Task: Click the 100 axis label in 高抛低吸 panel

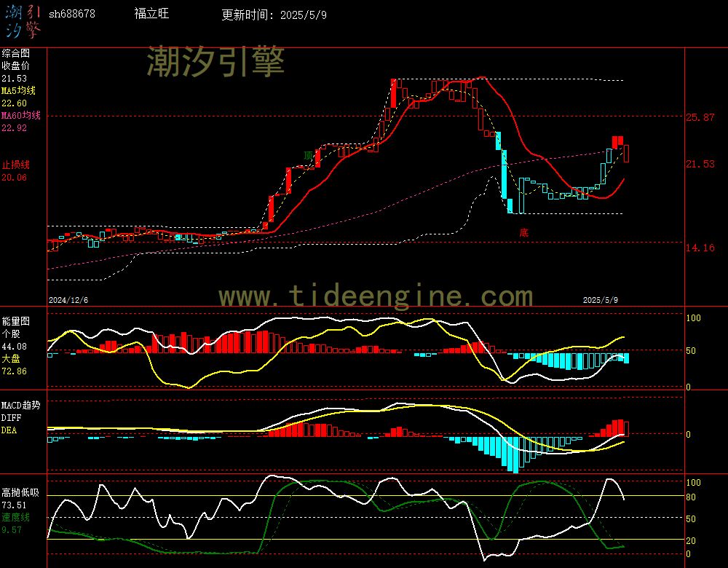Action: (693, 483)
